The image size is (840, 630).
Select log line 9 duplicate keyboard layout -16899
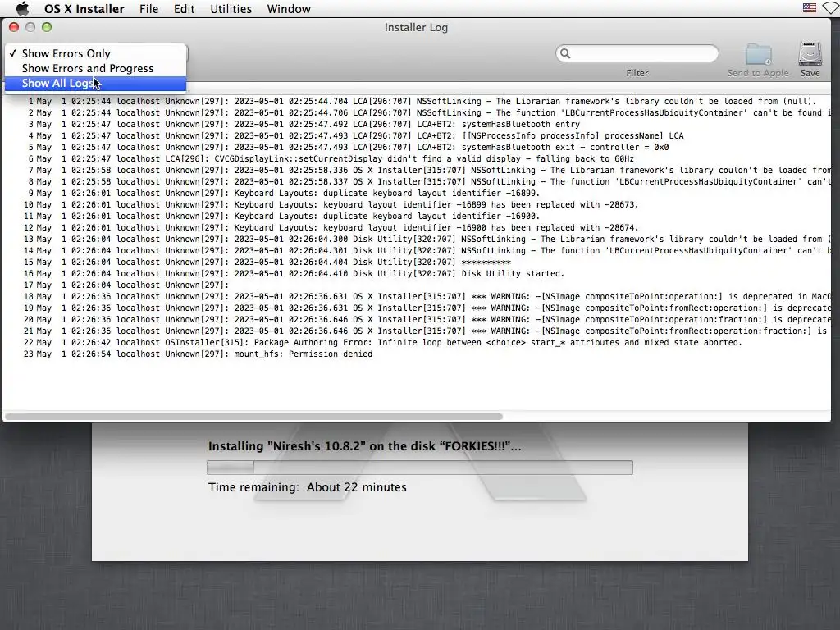(x=283, y=194)
